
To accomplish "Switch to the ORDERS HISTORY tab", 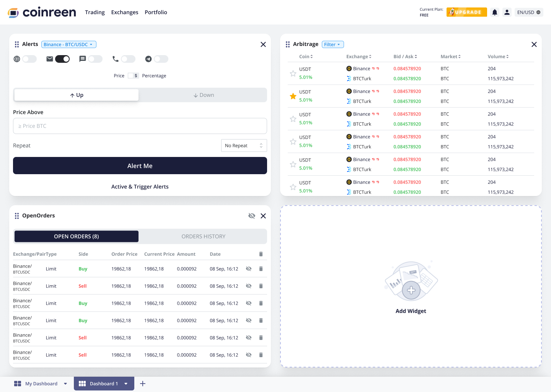I will (204, 237).
